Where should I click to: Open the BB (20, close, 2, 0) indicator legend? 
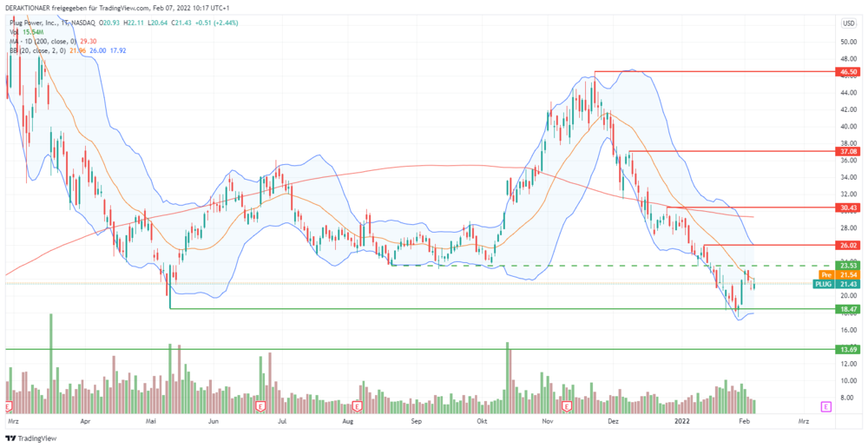click(38, 50)
